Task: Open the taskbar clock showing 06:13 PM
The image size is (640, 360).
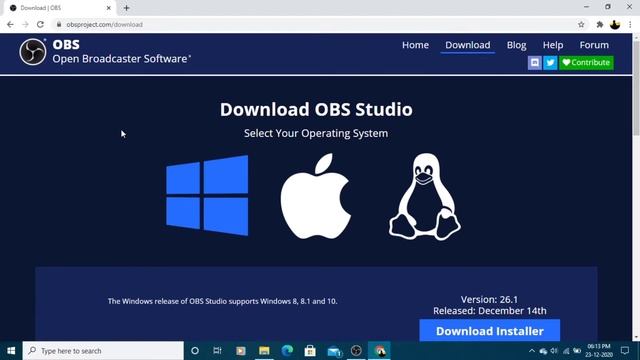Action: pyautogui.click(x=599, y=351)
